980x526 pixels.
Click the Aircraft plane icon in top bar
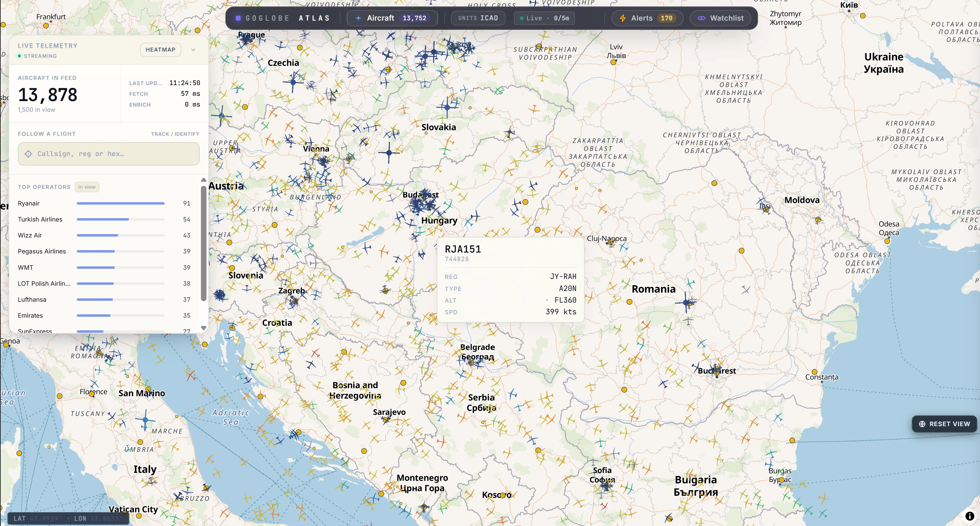(359, 18)
